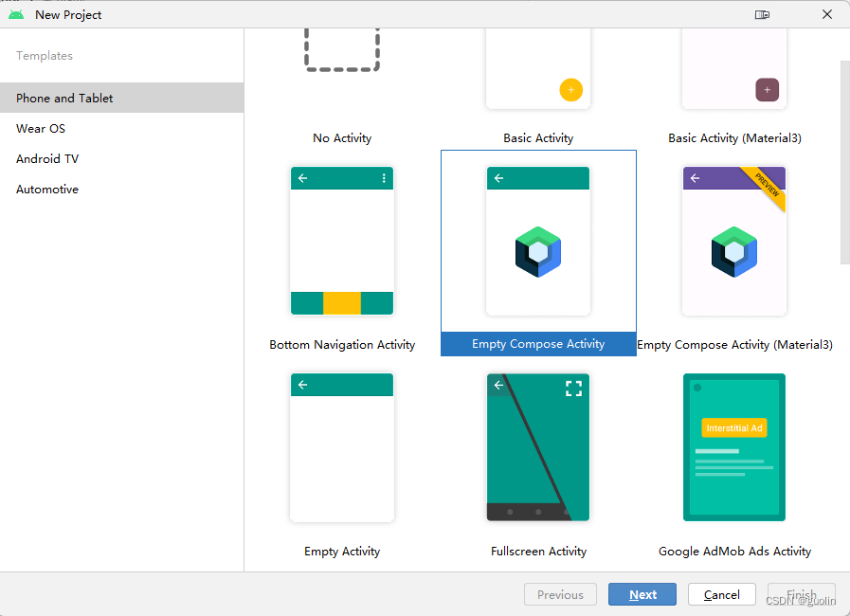Click the fullscreen expand icon in Fullscreen Activity

pyautogui.click(x=573, y=389)
